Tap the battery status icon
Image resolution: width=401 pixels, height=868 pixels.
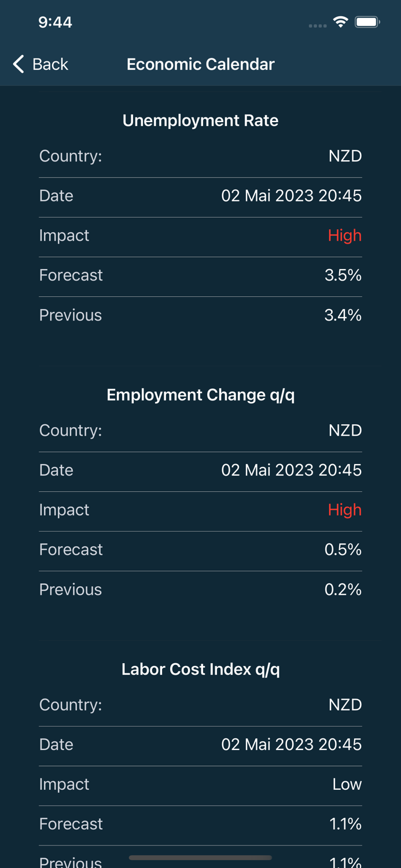click(367, 23)
